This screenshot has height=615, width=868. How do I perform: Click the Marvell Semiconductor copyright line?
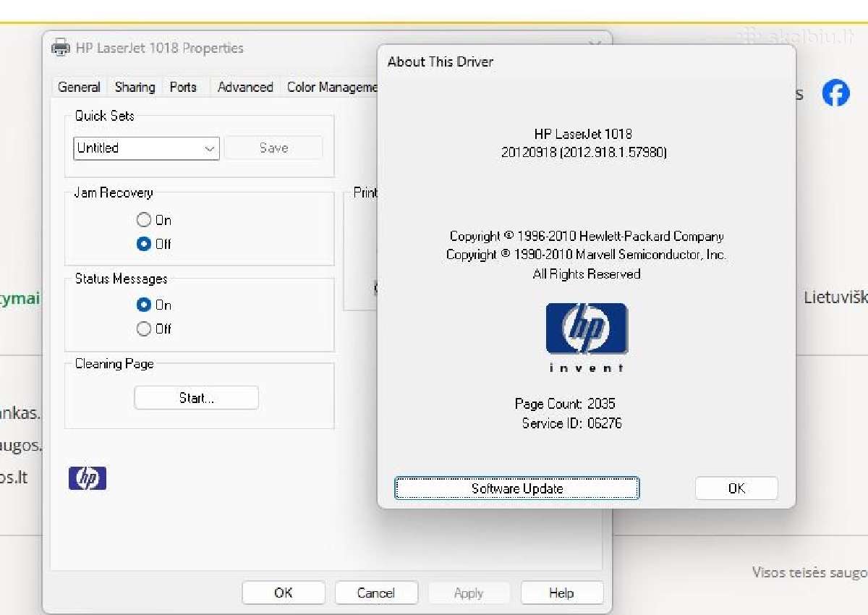coord(587,255)
